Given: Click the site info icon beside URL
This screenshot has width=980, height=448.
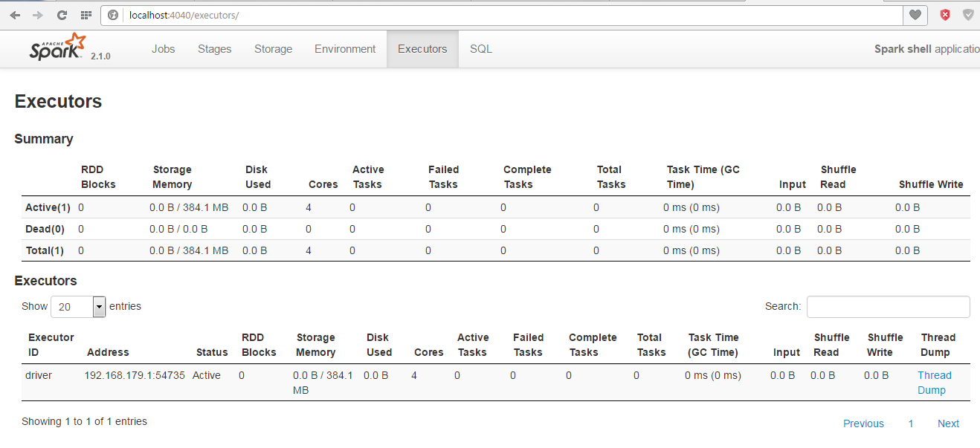Looking at the screenshot, I should [114, 15].
